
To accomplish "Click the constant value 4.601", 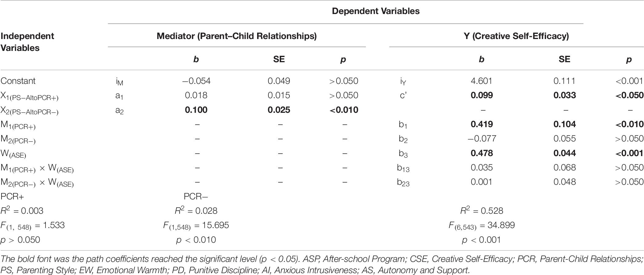I will 482,81.
